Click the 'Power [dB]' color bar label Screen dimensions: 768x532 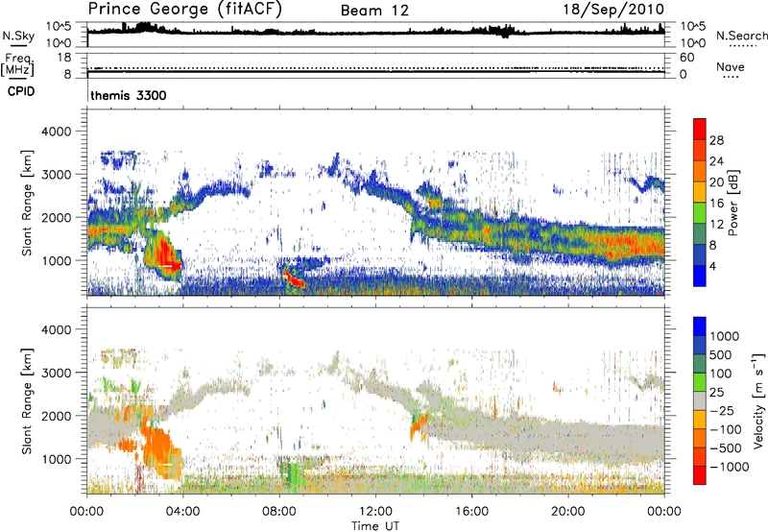coord(732,203)
